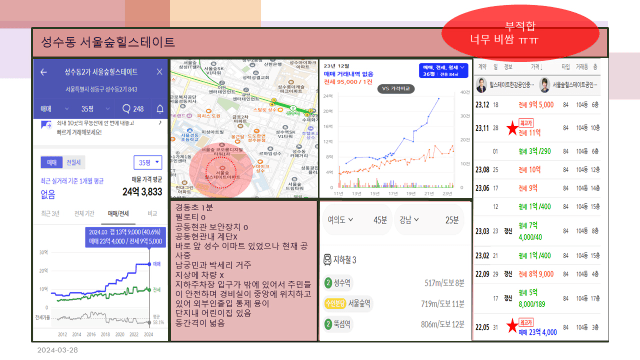Click the 거래동 column header
The image size is (640, 360).
[582, 67]
